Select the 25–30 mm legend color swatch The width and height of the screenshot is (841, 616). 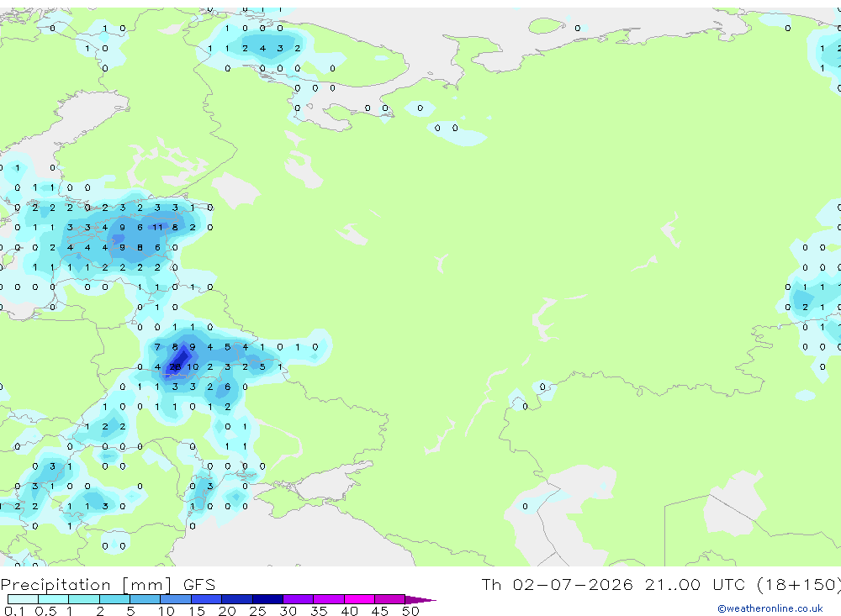pyautogui.click(x=267, y=599)
